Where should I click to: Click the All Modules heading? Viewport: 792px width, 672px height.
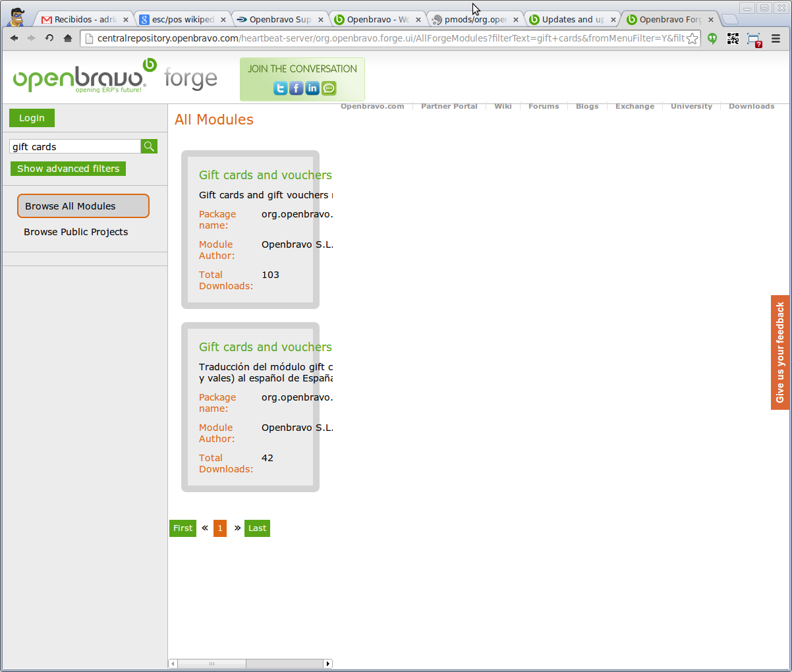(214, 119)
